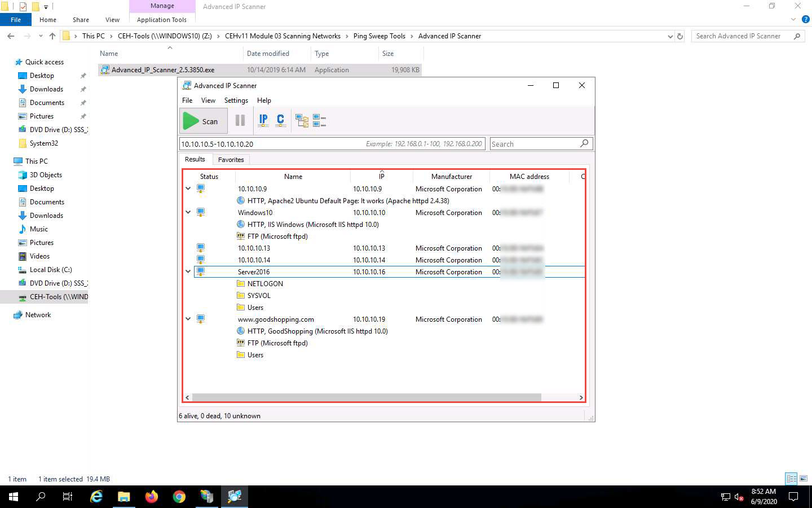
Task: Click the SYSVOL share folder icon
Action: pyautogui.click(x=241, y=295)
